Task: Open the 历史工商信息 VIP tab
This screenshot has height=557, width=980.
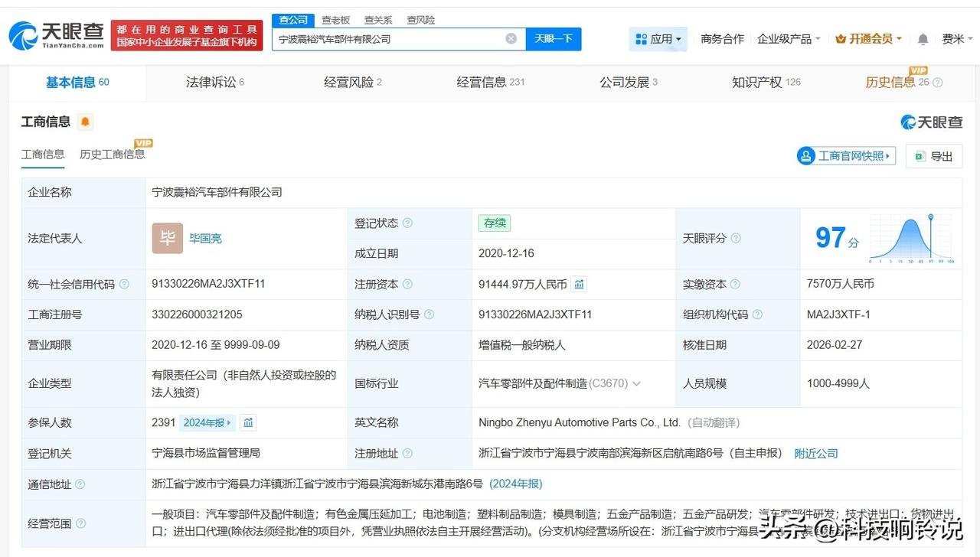Action: coord(112,154)
